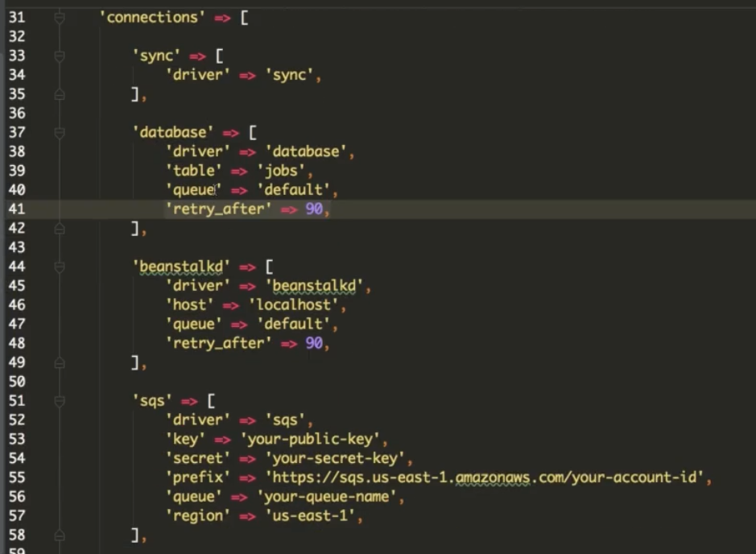Click the closing fold marker on line 35
Viewport: 756px width, 554px height.
[60, 95]
